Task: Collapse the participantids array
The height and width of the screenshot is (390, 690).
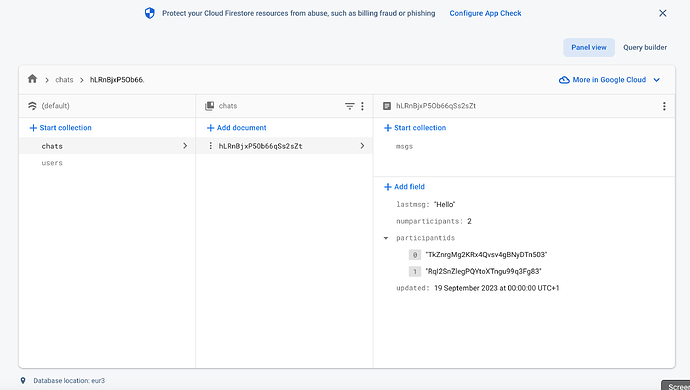Action: (x=386, y=238)
